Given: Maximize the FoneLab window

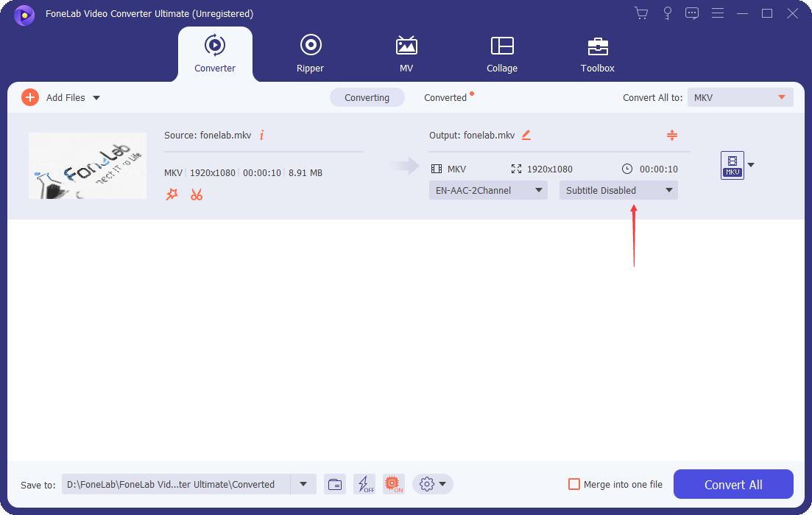Looking at the screenshot, I should tap(767, 13).
